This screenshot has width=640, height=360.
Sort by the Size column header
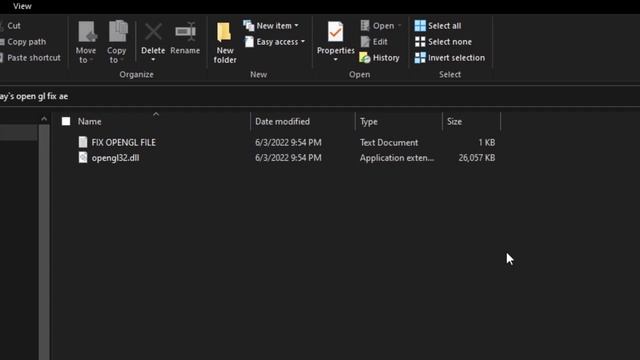click(x=454, y=122)
